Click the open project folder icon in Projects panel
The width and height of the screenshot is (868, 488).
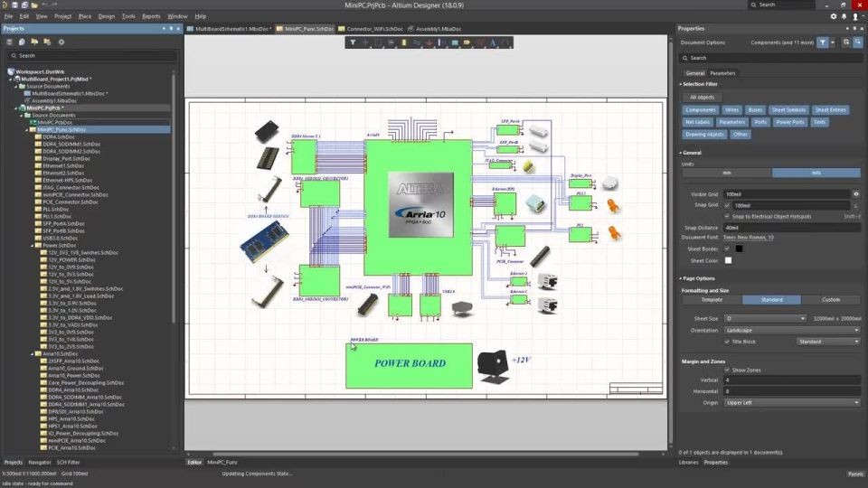(x=34, y=42)
